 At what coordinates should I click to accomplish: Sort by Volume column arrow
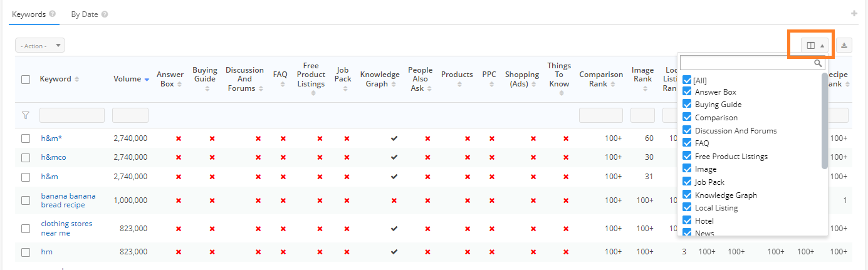click(x=147, y=80)
